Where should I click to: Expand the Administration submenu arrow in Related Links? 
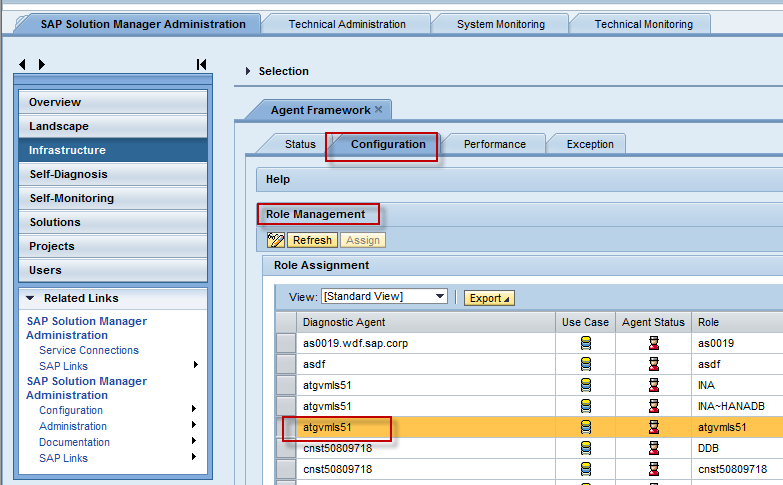click(194, 425)
